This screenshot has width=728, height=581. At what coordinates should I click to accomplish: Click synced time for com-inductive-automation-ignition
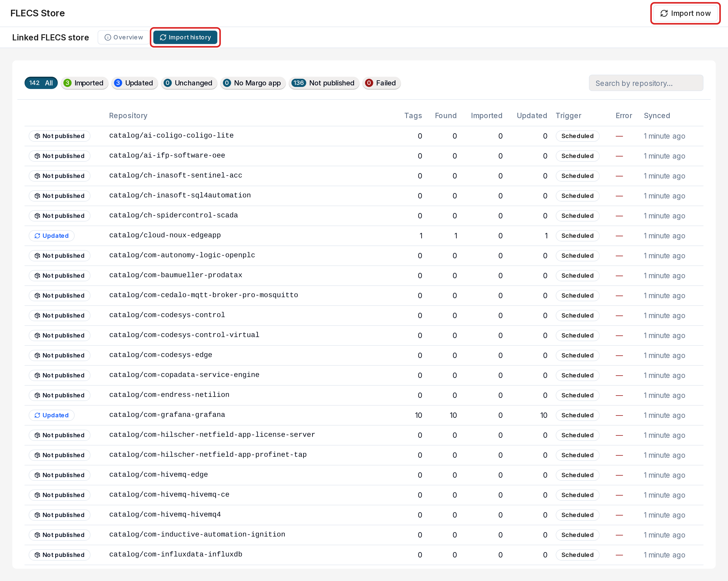click(x=664, y=535)
